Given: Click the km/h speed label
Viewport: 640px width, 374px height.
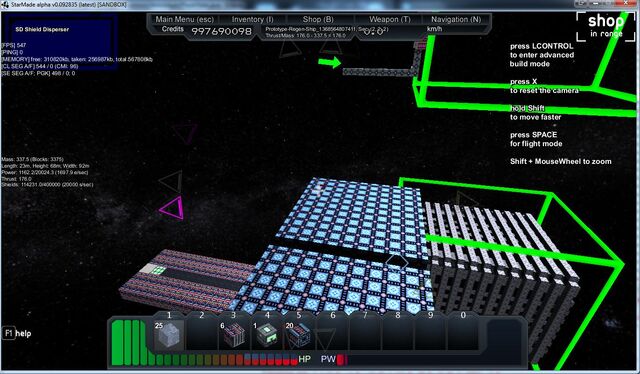Looking at the screenshot, I should click(x=434, y=29).
